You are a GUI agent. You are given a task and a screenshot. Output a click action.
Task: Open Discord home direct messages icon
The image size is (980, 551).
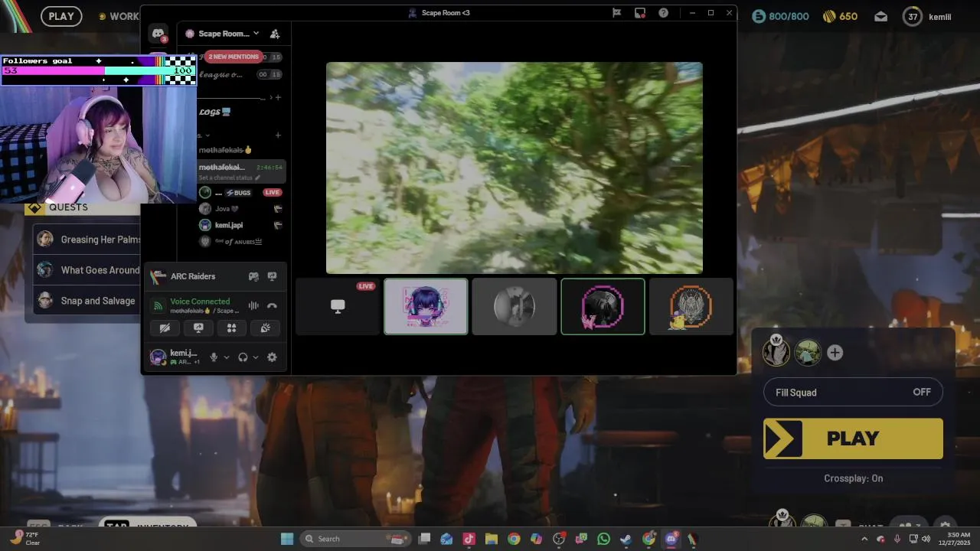point(158,34)
